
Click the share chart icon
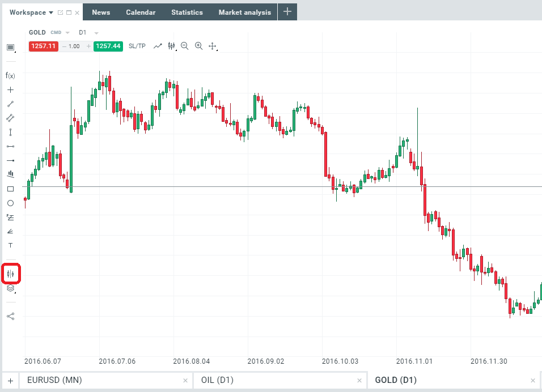click(x=10, y=316)
